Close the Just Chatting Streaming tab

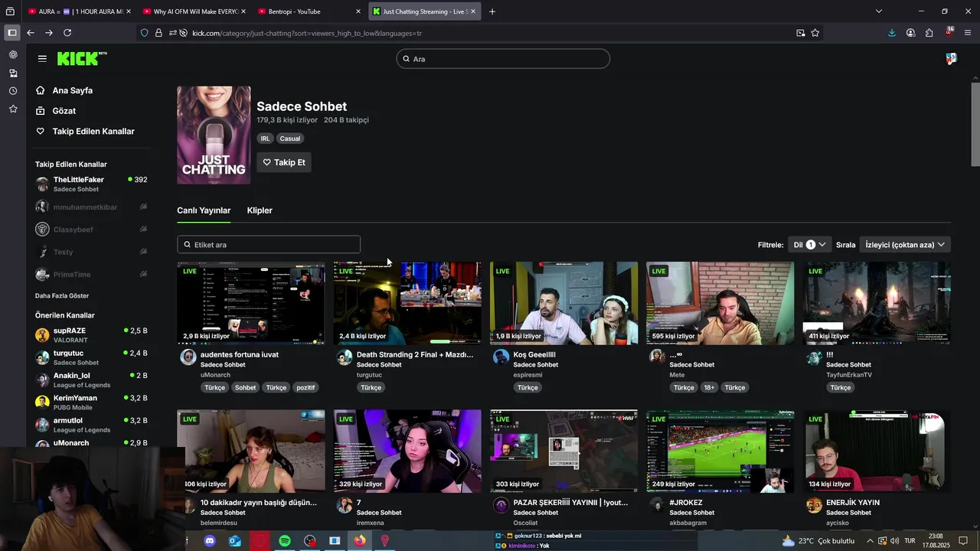[473, 11]
